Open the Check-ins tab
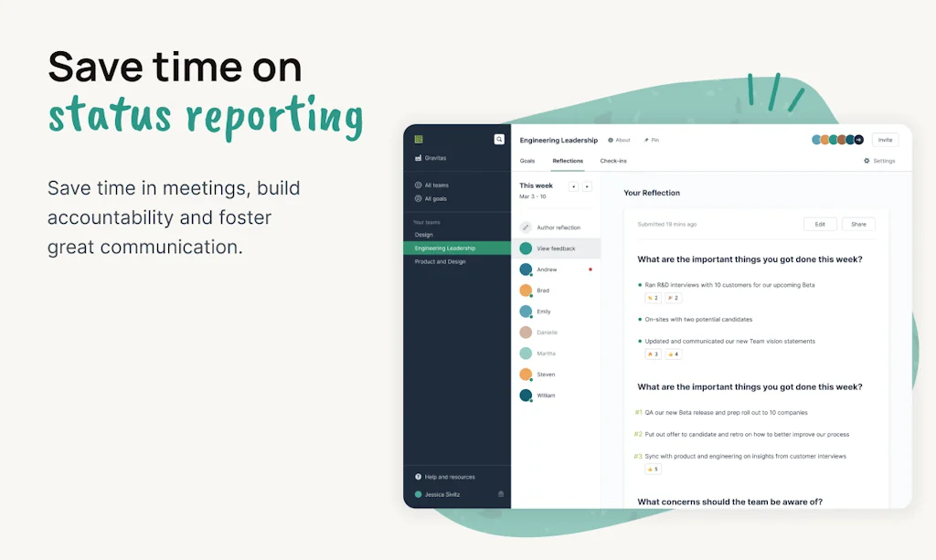This screenshot has height=560, width=936. pos(613,161)
